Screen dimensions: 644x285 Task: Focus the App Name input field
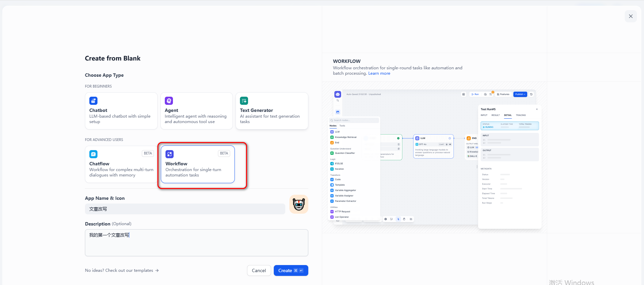click(x=185, y=209)
